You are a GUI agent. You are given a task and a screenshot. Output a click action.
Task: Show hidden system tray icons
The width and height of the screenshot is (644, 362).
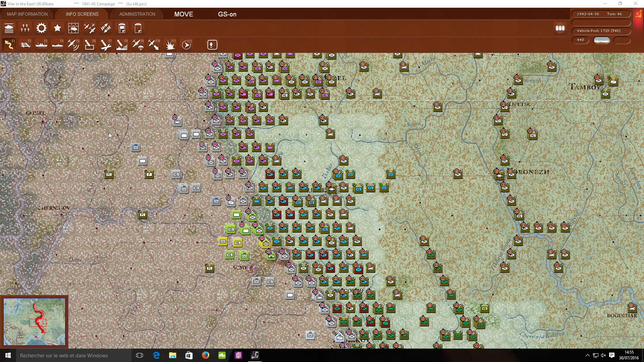587,355
